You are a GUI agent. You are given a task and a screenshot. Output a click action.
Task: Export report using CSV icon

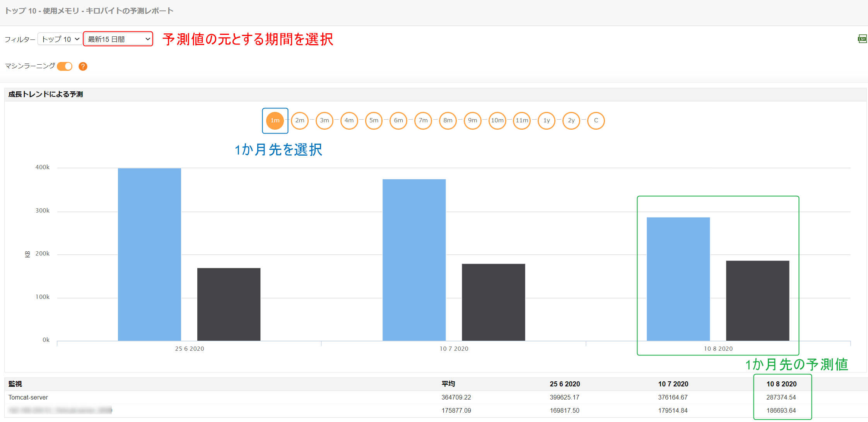pyautogui.click(x=862, y=39)
